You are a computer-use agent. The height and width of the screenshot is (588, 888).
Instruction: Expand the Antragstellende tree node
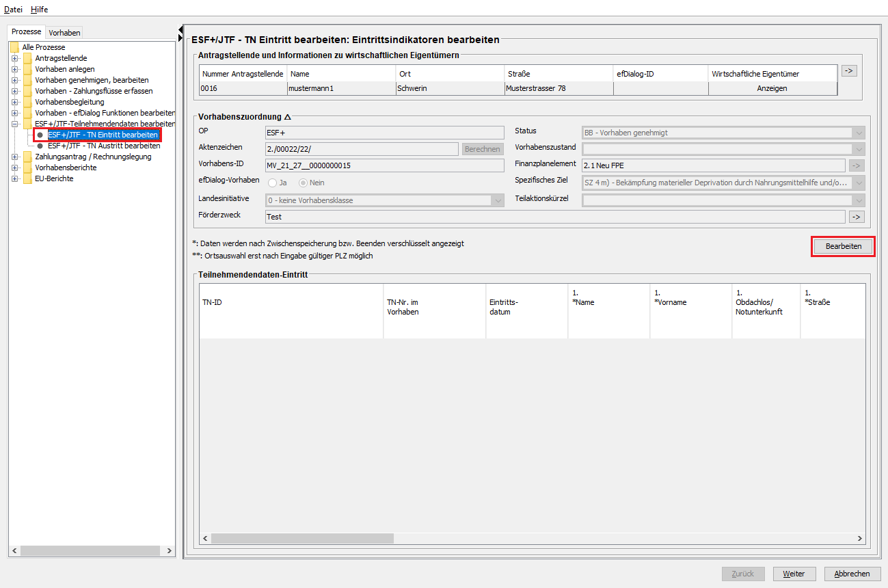coord(14,58)
